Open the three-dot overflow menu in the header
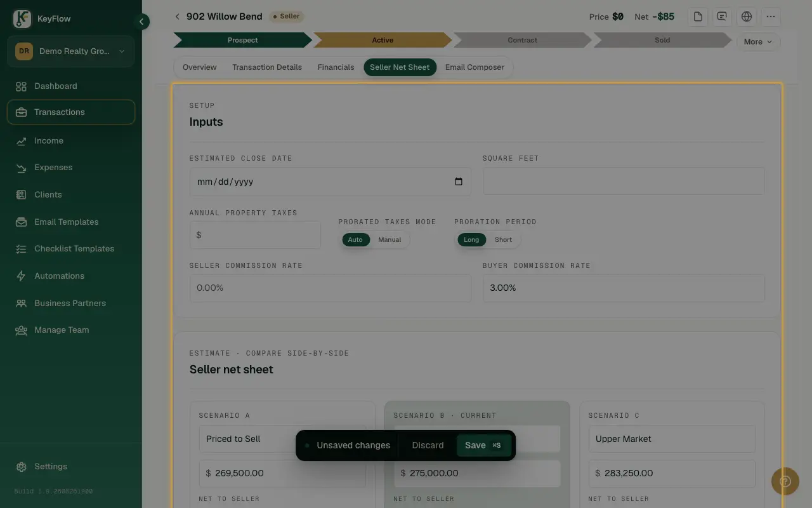Image resolution: width=812 pixels, height=508 pixels. (x=771, y=17)
